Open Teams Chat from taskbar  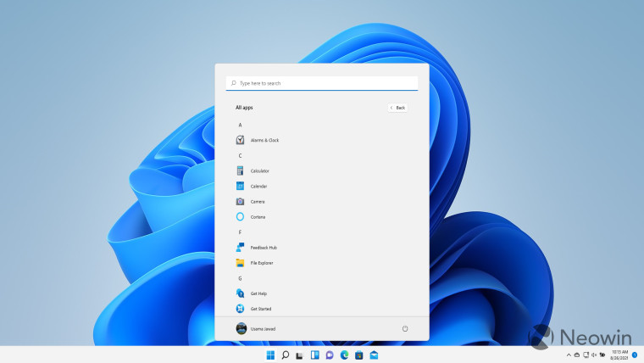pos(330,355)
